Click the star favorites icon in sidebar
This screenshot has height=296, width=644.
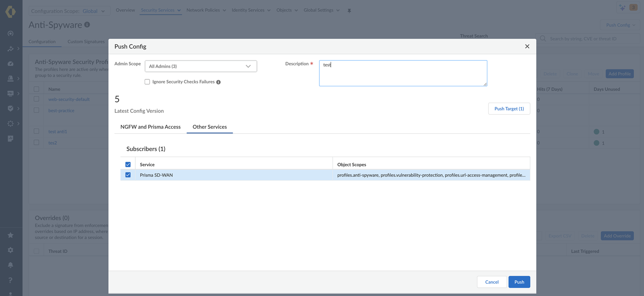tap(11, 235)
